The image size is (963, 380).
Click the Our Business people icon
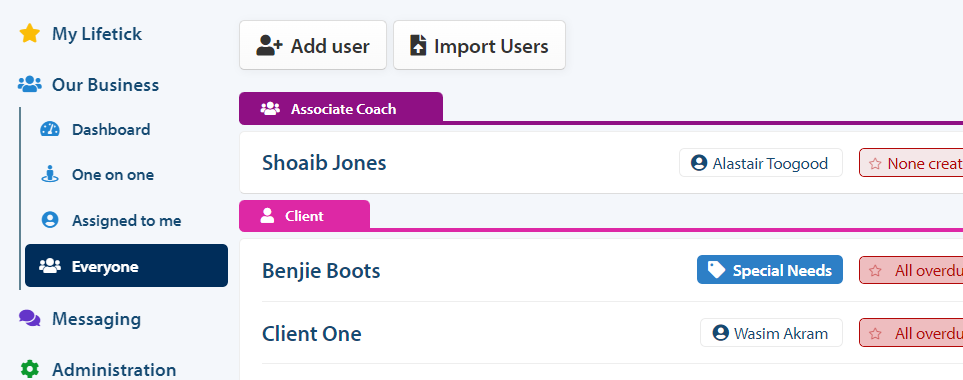[x=29, y=84]
